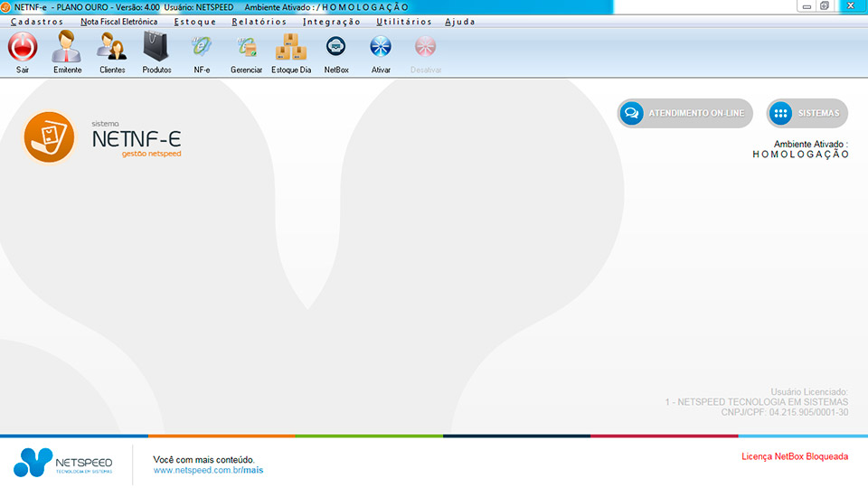868x488 pixels.
Task: Click the HOMOLOGAÇÃO label below Ambiente Ativado
Action: pyautogui.click(x=800, y=155)
